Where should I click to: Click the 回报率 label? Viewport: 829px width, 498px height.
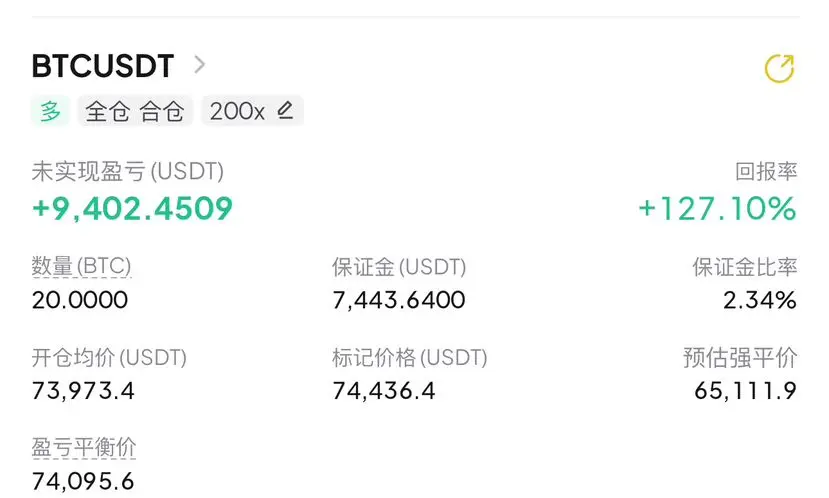[766, 171]
